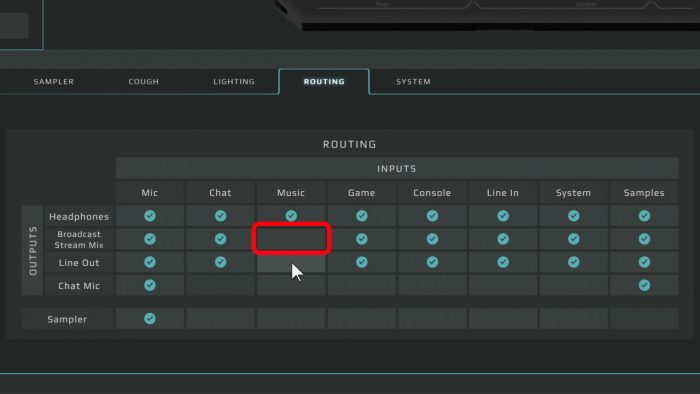
Task: Open the Sampler tab
Action: point(54,82)
